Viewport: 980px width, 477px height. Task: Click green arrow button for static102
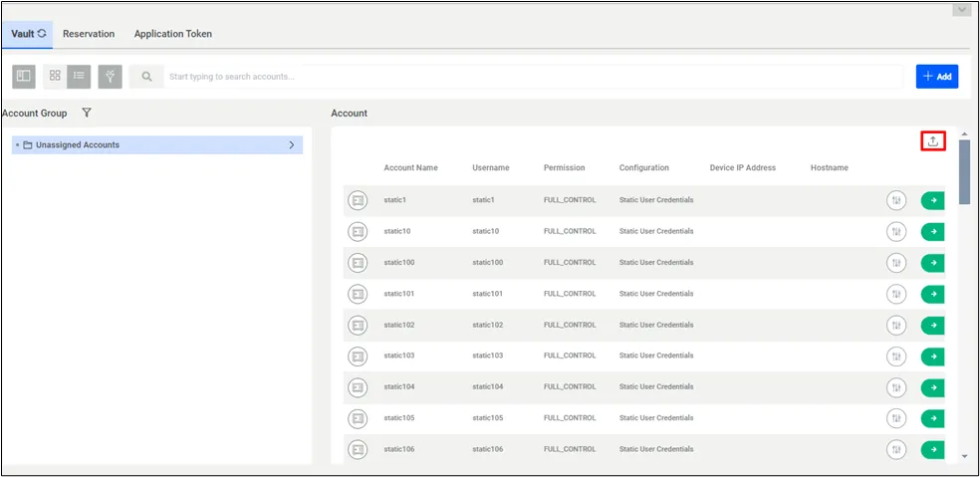pyautogui.click(x=932, y=325)
